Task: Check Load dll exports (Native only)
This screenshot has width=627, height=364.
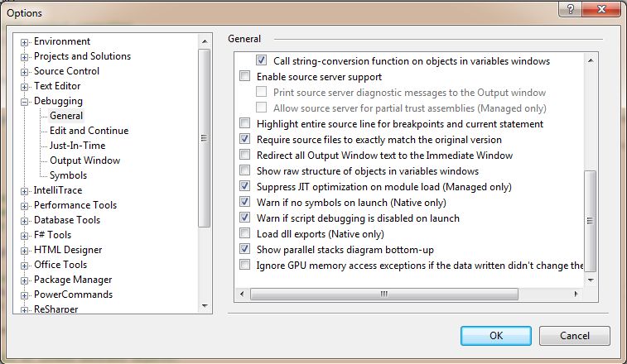Action: click(244, 233)
